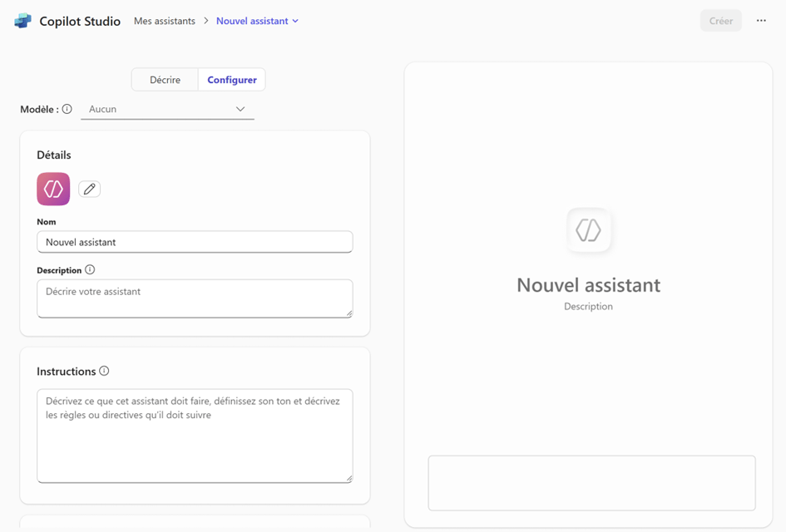The image size is (786, 532).
Task: Select the Configurer tab
Action: tap(231, 80)
